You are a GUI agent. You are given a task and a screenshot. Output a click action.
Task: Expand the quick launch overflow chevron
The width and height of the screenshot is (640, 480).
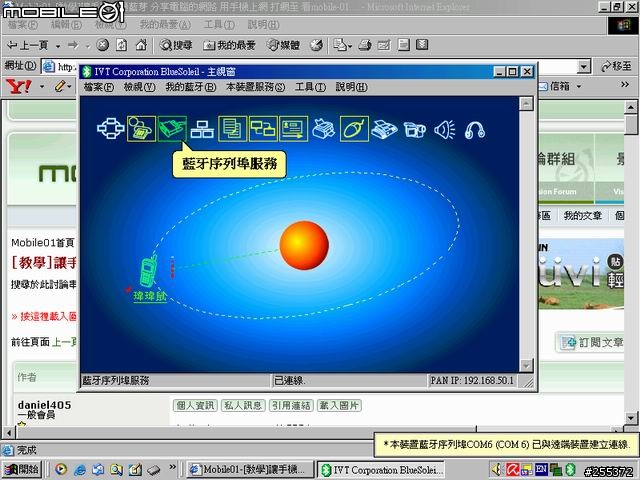pyautogui.click(x=173, y=467)
